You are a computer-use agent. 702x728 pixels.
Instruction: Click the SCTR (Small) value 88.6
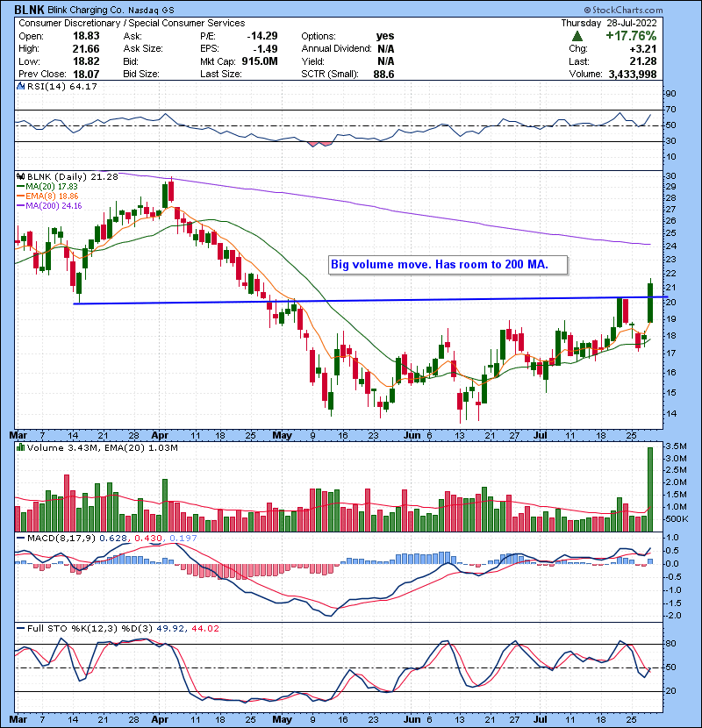point(383,74)
